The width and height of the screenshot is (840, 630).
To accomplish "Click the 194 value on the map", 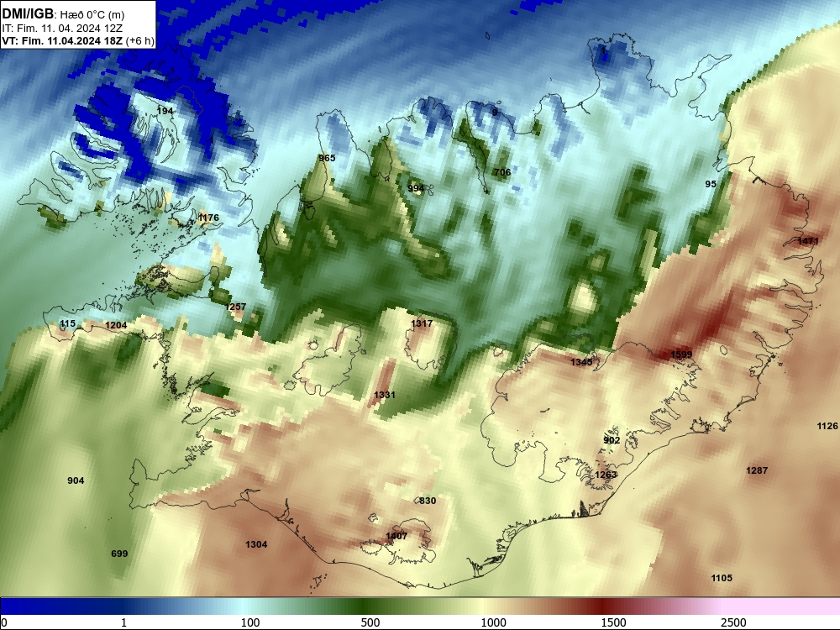I will [x=165, y=111].
